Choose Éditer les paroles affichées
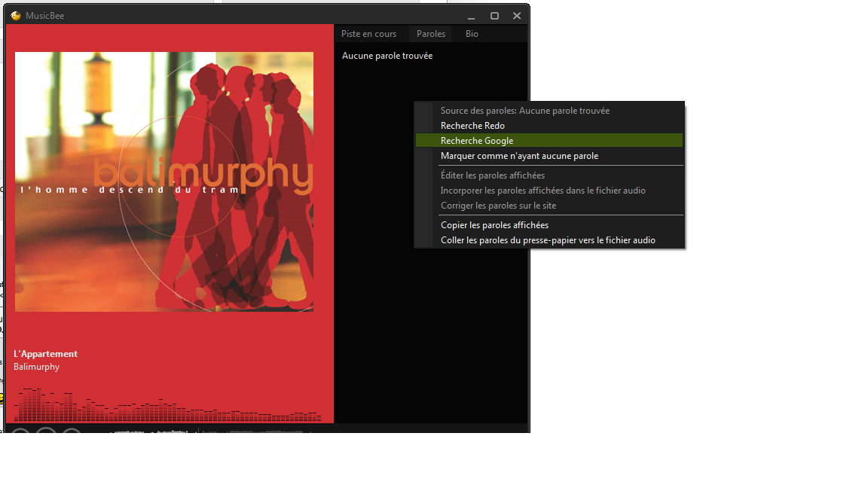The height and width of the screenshot is (488, 868). coord(549,175)
